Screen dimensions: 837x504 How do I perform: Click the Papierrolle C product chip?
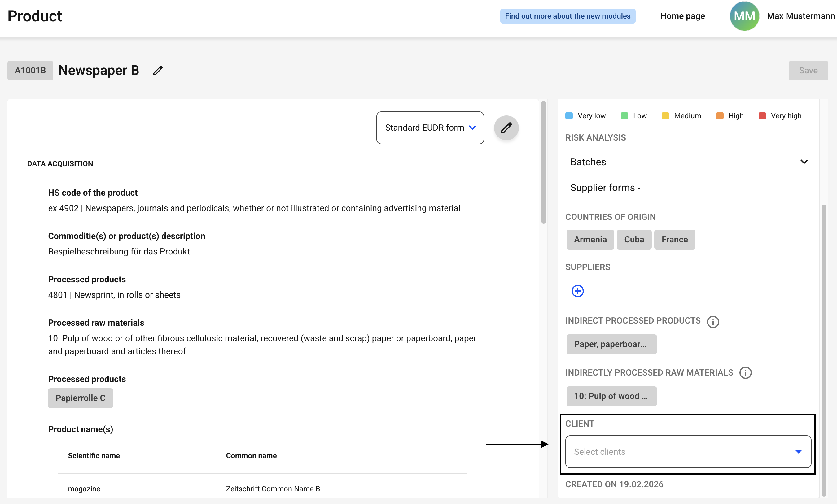click(x=80, y=398)
